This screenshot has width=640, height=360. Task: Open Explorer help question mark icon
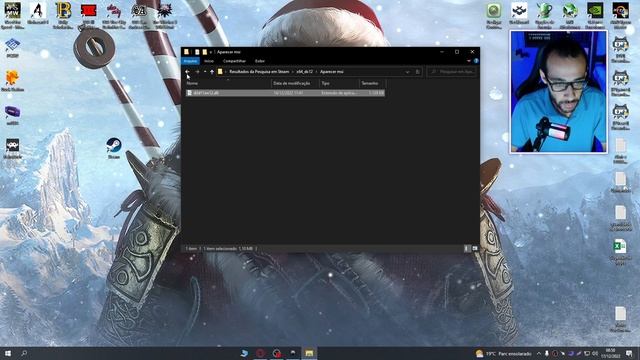click(x=476, y=61)
